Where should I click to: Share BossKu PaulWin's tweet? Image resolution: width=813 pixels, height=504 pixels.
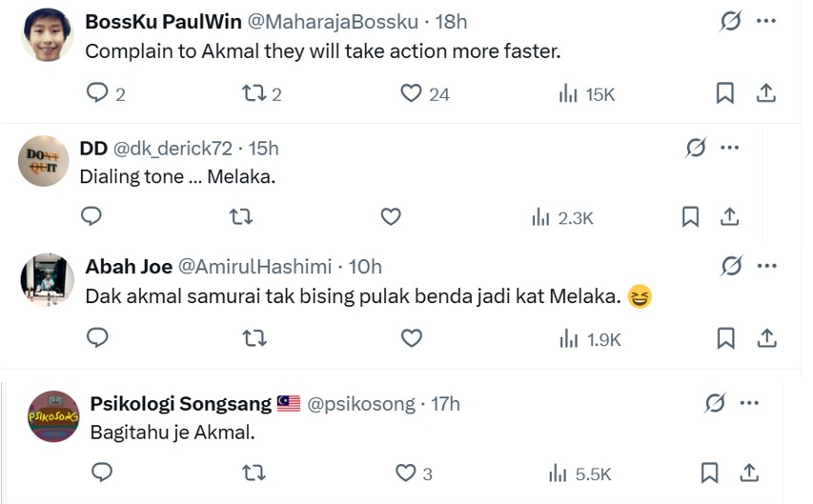(765, 93)
